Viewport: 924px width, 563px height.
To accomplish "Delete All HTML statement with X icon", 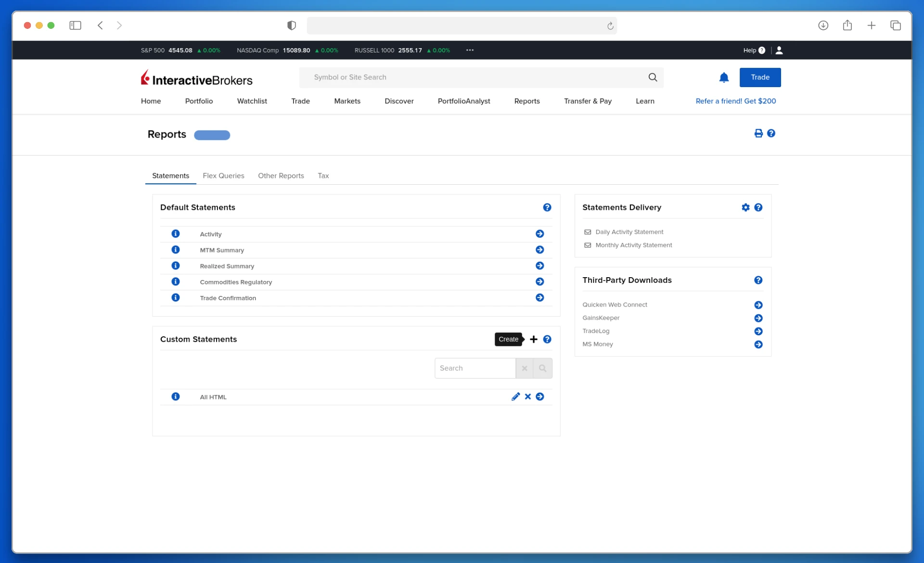I will click(528, 397).
